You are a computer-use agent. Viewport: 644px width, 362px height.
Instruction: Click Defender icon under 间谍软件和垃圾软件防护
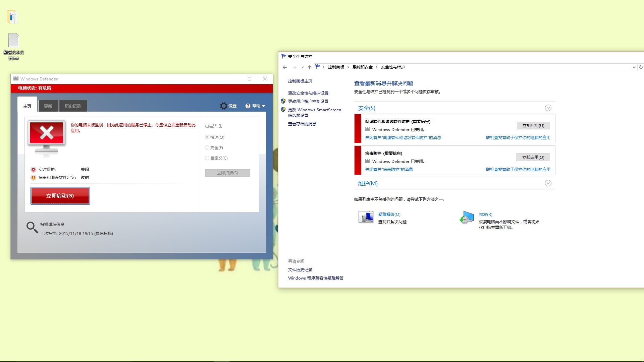tap(368, 129)
